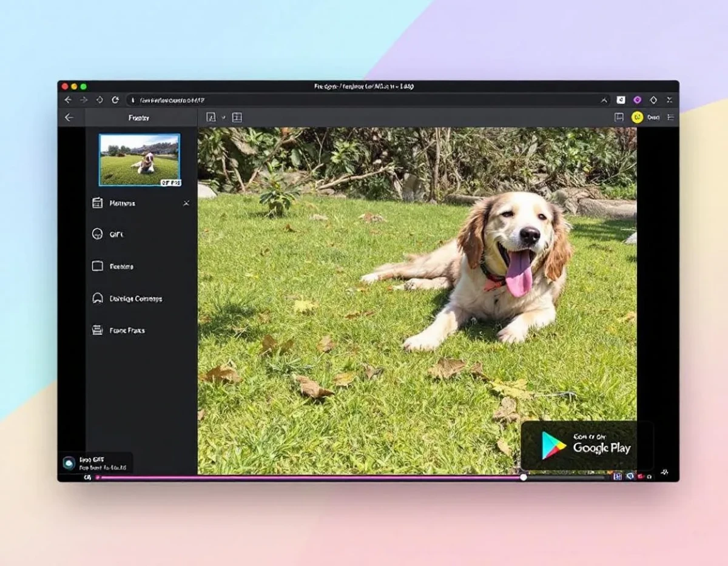Image resolution: width=728 pixels, height=566 pixels.
Task: Click the dog video preview area
Action: coord(417,300)
